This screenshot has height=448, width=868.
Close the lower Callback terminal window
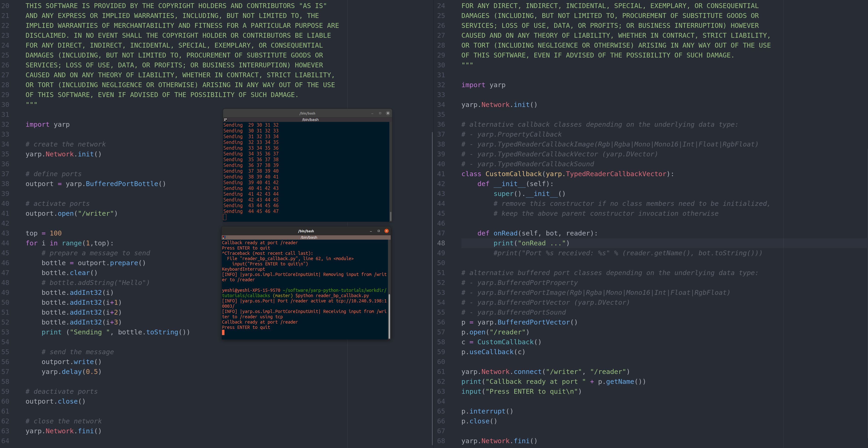pyautogui.click(x=387, y=231)
